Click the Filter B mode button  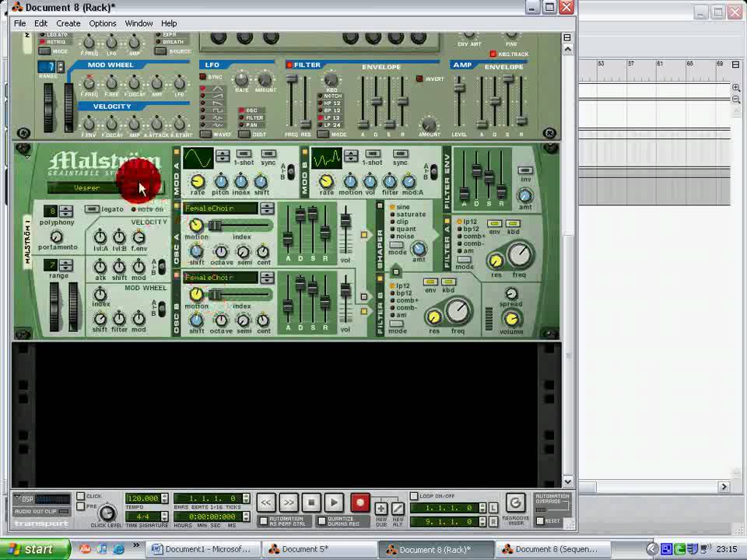click(x=396, y=324)
